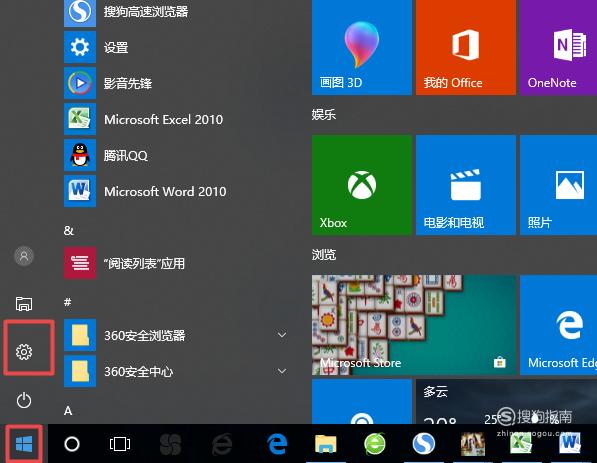Launch 腾讯QQ app
The height and width of the screenshot is (463, 597).
coord(175,155)
